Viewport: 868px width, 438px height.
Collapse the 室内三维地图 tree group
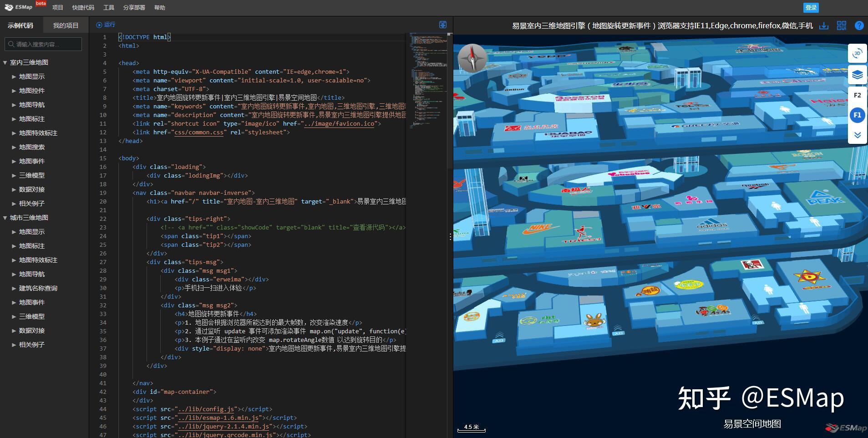5,63
